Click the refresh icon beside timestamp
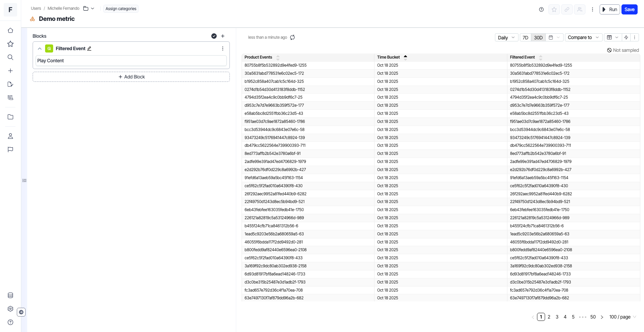The image size is (644, 332). tap(292, 37)
